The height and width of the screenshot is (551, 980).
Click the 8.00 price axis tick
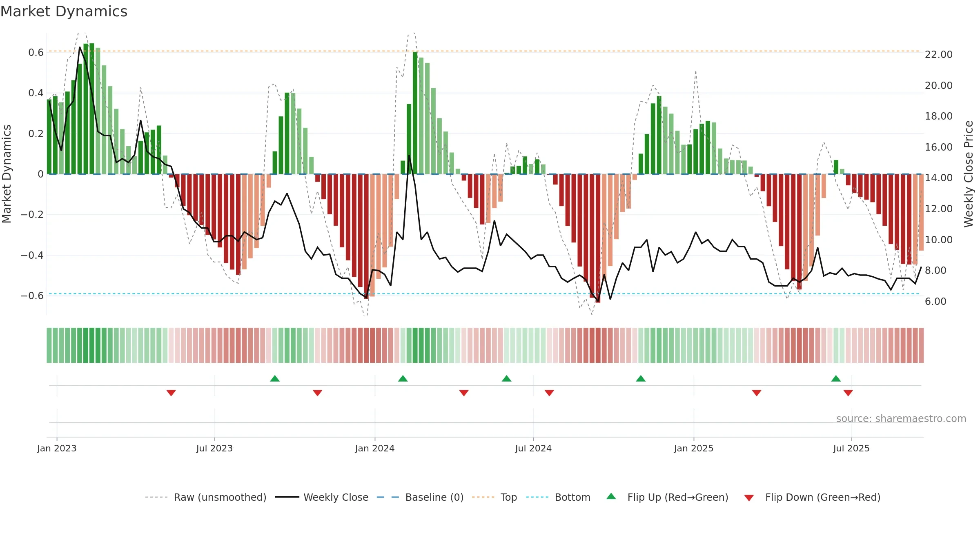935,271
